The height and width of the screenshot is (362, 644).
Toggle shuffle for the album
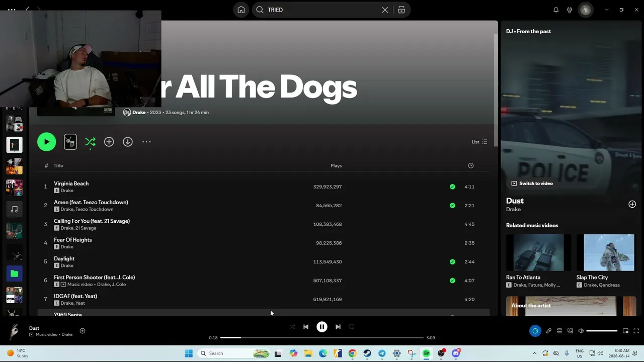coord(90,142)
